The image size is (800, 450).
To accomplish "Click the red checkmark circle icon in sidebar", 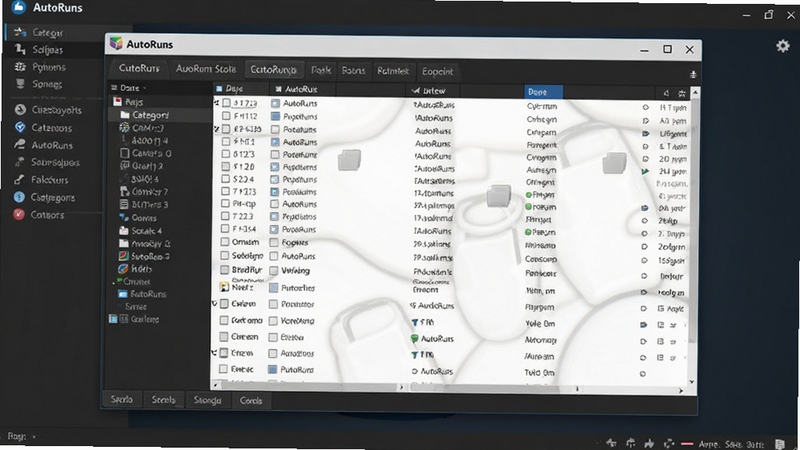I will point(19,215).
